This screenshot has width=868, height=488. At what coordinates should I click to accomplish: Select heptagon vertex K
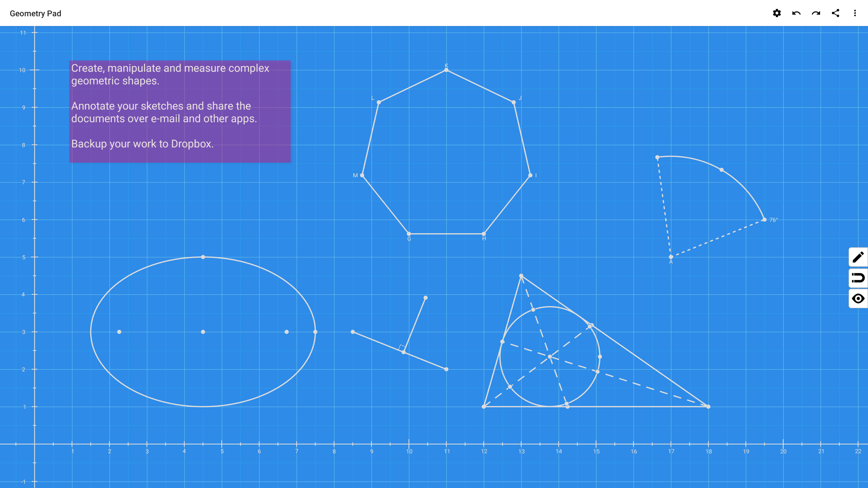click(446, 70)
